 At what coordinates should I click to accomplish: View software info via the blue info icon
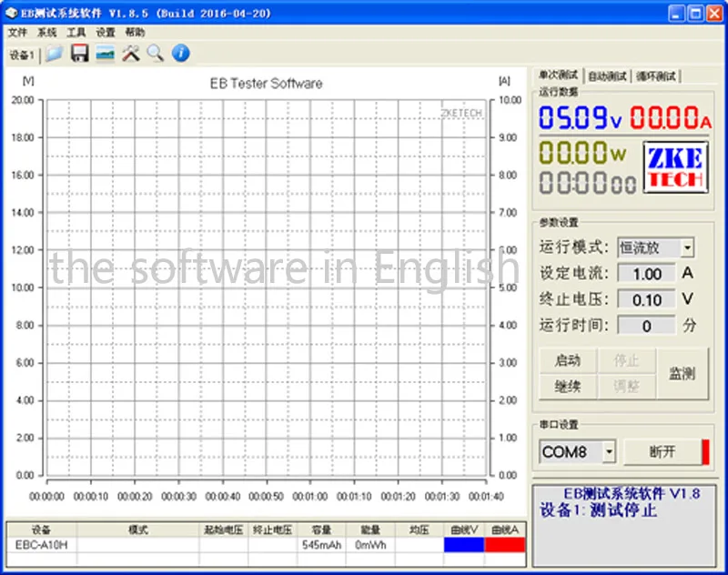pyautogui.click(x=179, y=54)
